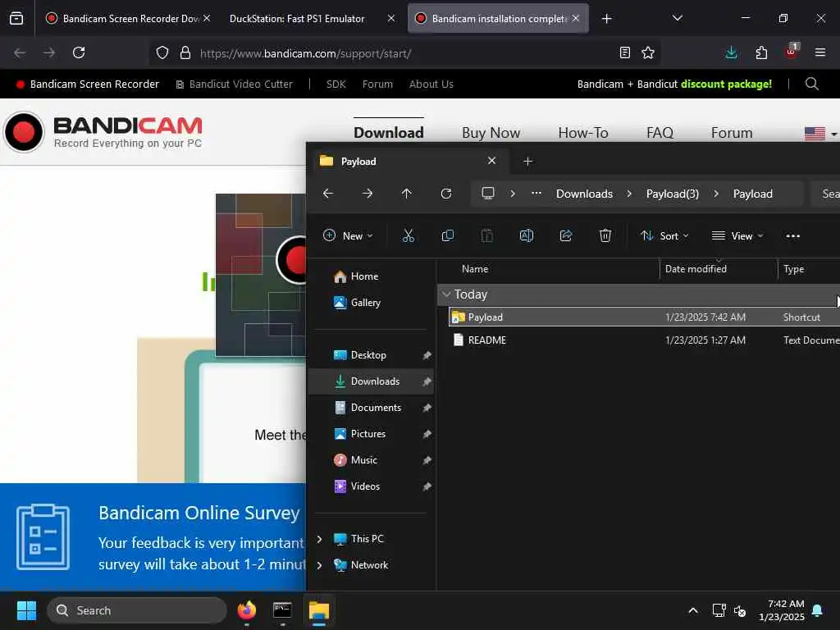Viewport: 840px width, 630px height.
Task: Open Buy Now menu item
Action: [x=491, y=133]
